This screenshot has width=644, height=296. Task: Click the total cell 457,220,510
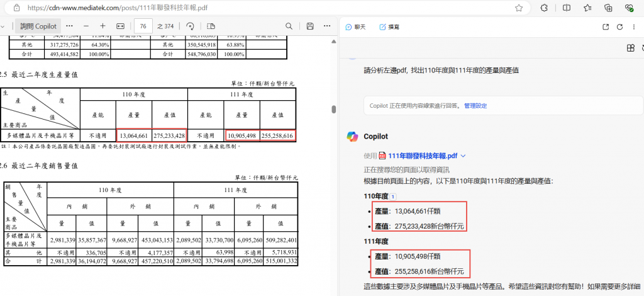[156, 261]
